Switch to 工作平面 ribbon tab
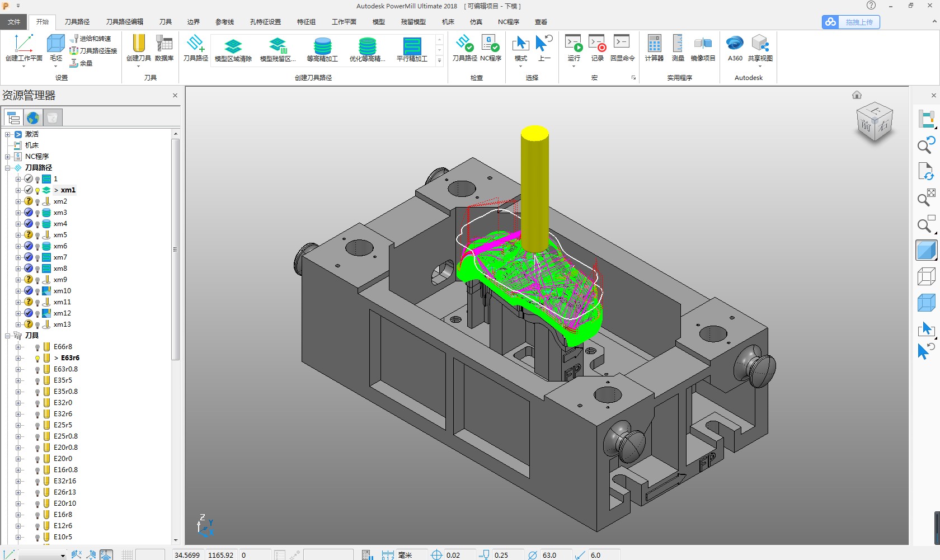Viewport: 940px width, 560px height. point(344,22)
